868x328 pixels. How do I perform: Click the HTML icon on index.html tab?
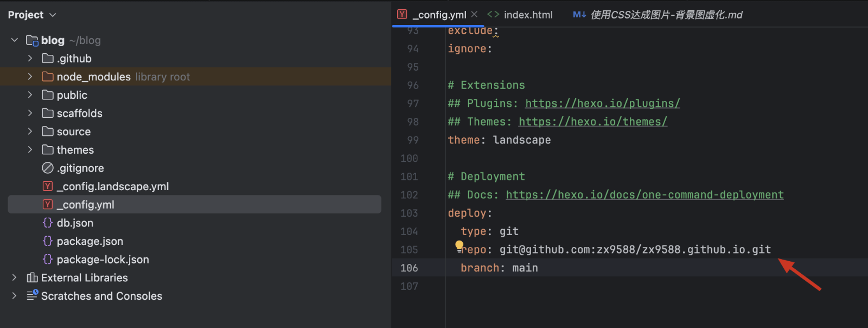[x=493, y=15]
